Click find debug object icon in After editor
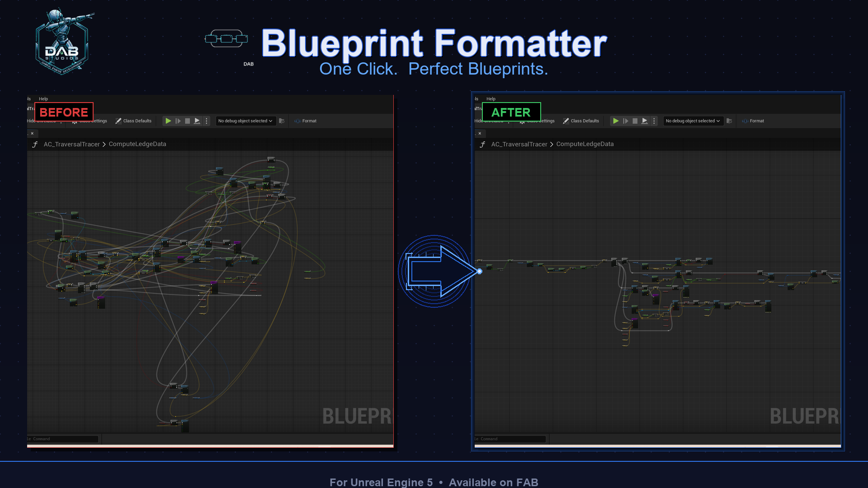Screen dimensions: 868x488 [x=729, y=121]
